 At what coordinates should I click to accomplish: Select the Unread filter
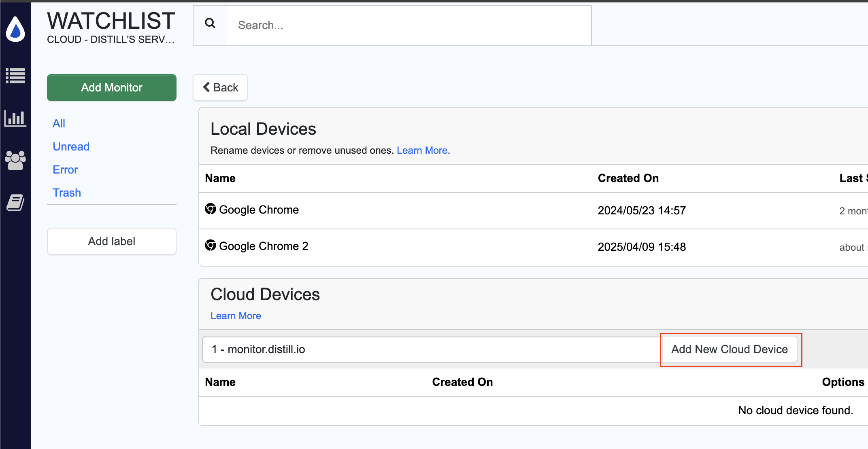71,146
